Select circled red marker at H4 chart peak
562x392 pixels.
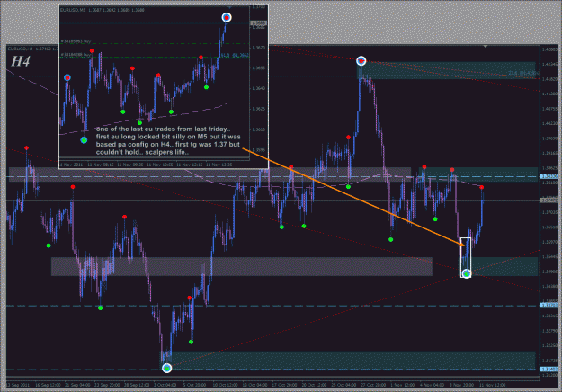tap(361, 61)
